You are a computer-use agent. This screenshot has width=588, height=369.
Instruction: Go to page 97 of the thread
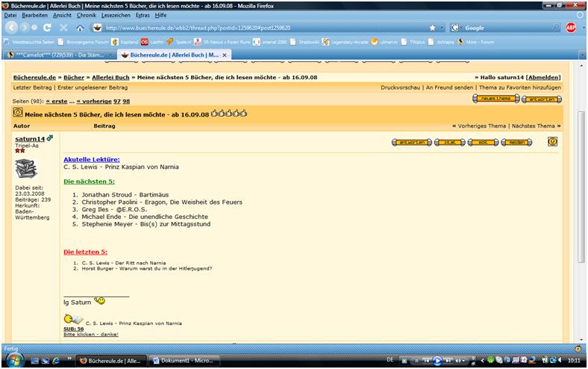pos(117,100)
